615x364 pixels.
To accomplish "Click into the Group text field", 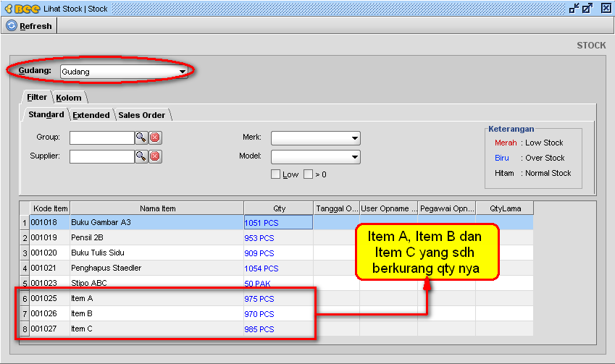I will 101,137.
